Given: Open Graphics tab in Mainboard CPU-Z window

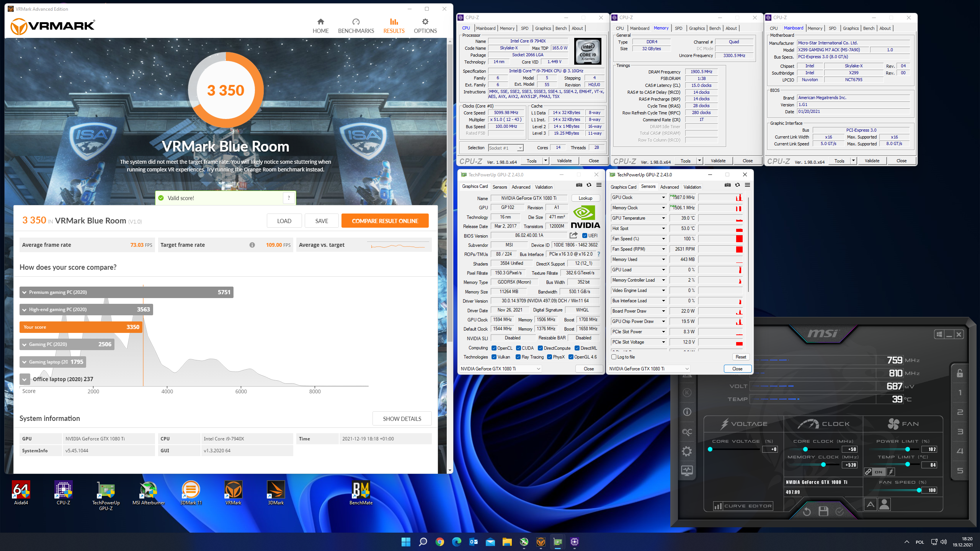Looking at the screenshot, I should (851, 28).
